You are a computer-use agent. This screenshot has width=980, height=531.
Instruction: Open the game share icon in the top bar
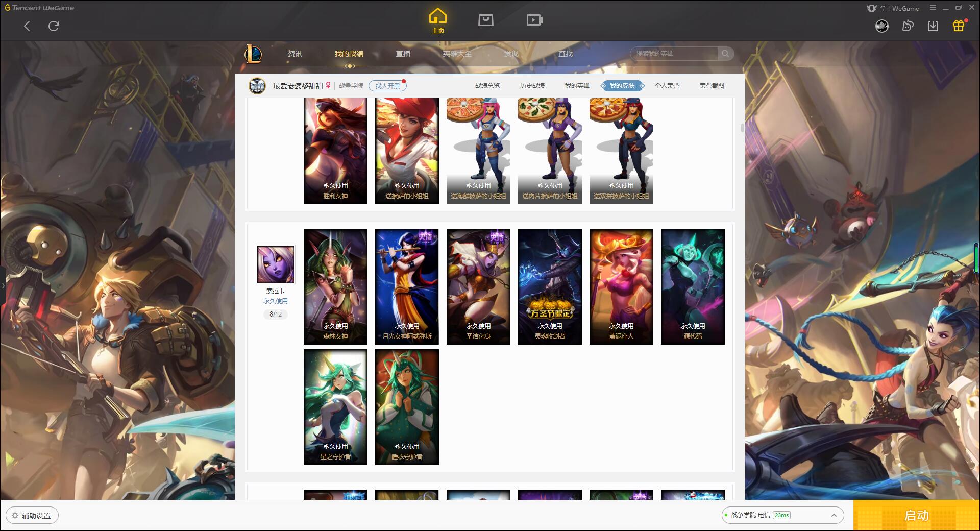tap(908, 26)
